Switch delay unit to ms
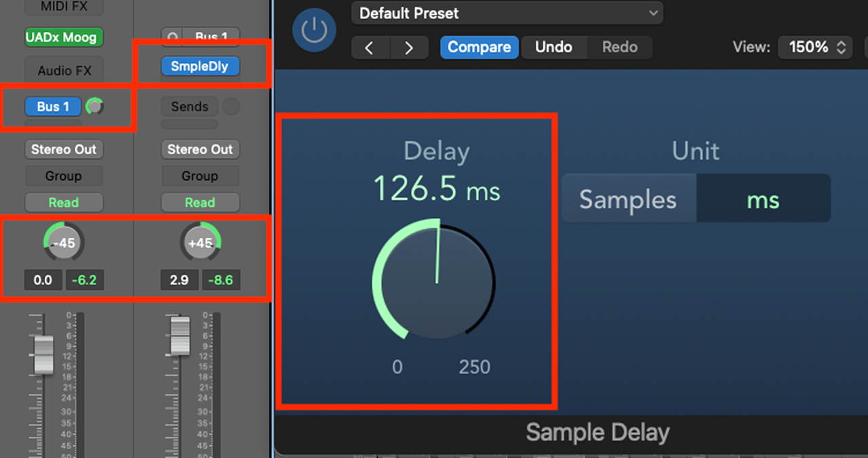This screenshot has width=868, height=458. (763, 199)
